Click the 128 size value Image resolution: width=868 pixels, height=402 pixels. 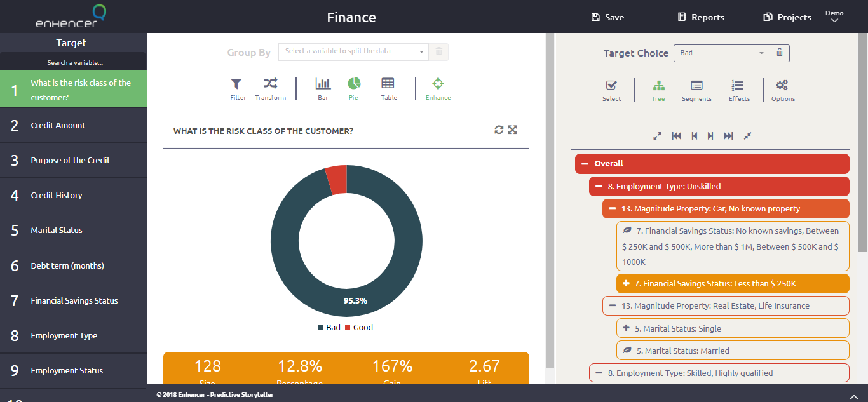pos(208,366)
